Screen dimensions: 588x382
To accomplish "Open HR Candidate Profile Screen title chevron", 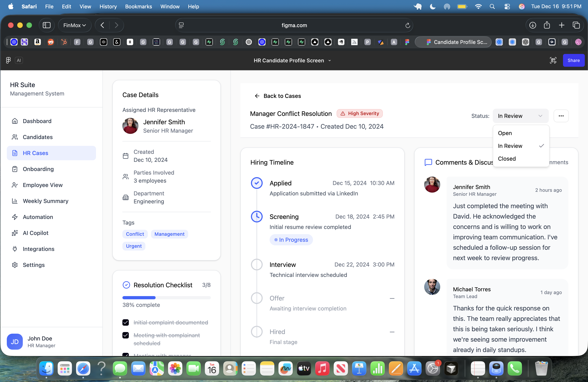I will pyautogui.click(x=329, y=61).
